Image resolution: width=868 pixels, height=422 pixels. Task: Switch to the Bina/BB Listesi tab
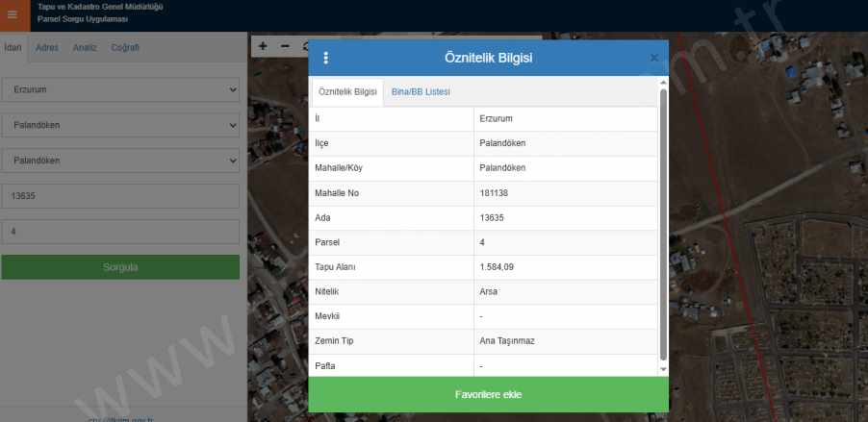coord(421,92)
